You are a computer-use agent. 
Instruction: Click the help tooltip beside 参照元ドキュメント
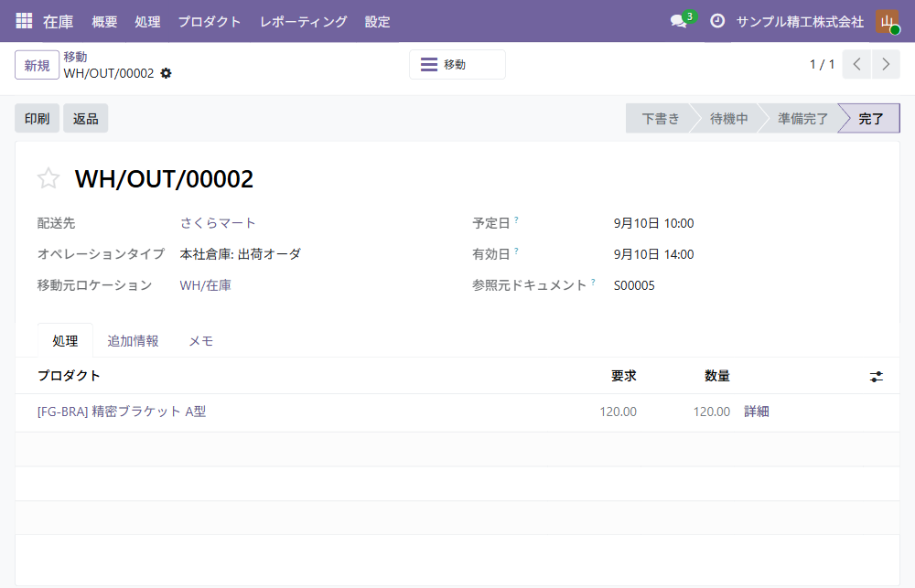pyautogui.click(x=593, y=282)
